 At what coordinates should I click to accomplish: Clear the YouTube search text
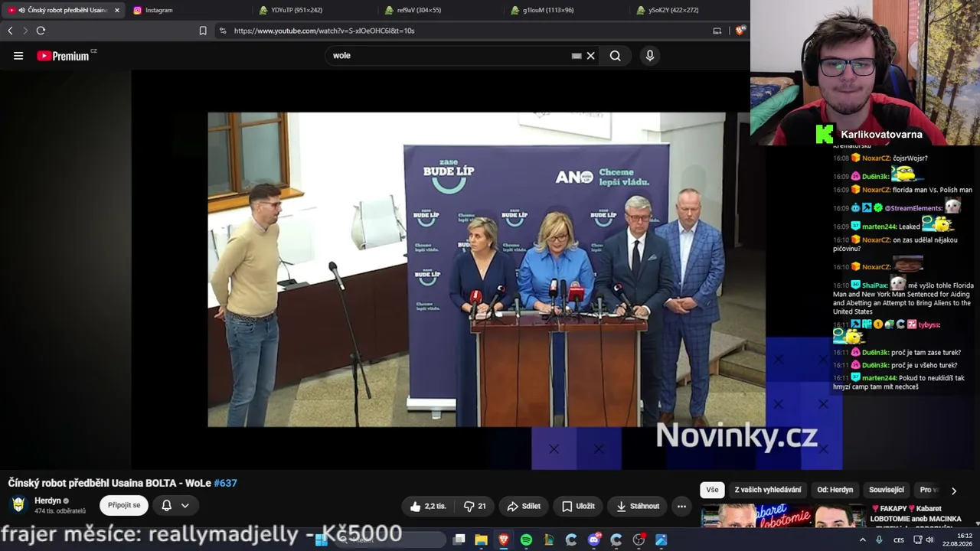[x=590, y=56]
